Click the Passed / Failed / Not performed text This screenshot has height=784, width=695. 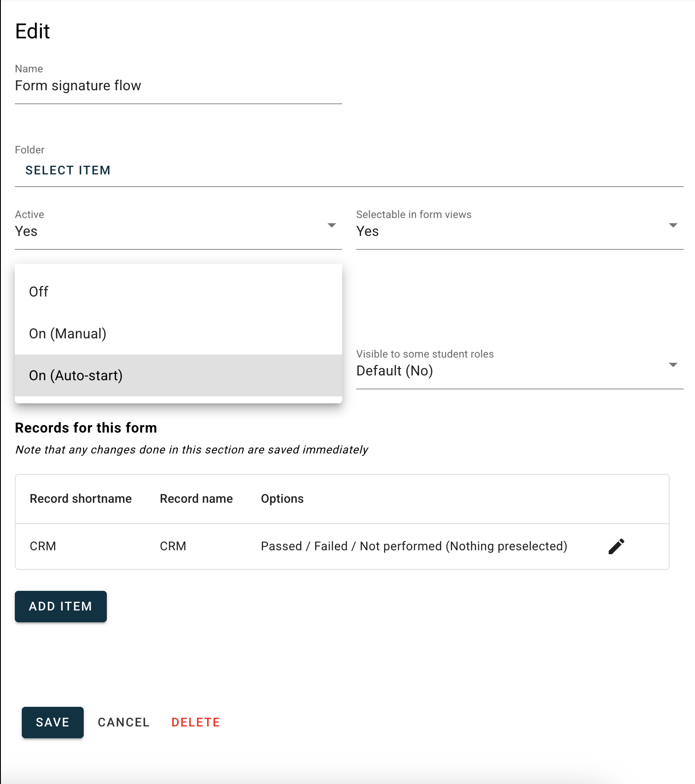click(414, 546)
